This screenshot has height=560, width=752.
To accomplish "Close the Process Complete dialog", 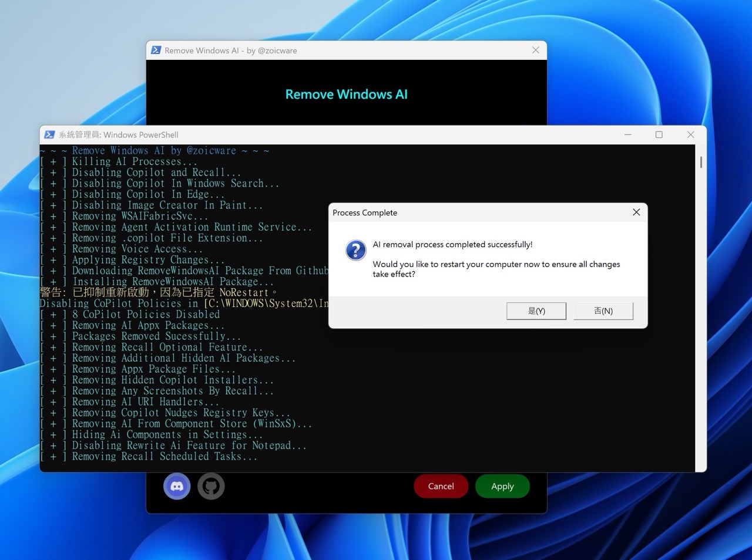I will 636,212.
